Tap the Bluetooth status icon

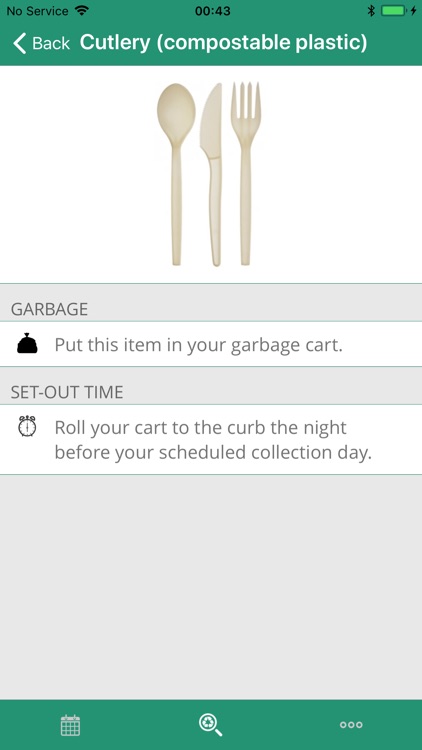click(371, 11)
